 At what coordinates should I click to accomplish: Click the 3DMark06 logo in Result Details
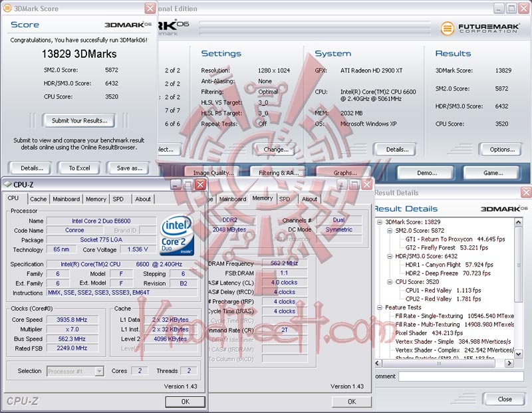point(504,209)
